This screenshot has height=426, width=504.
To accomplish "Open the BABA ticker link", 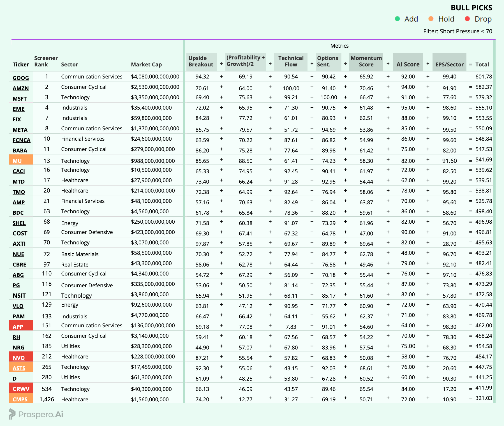I will 20,151.
